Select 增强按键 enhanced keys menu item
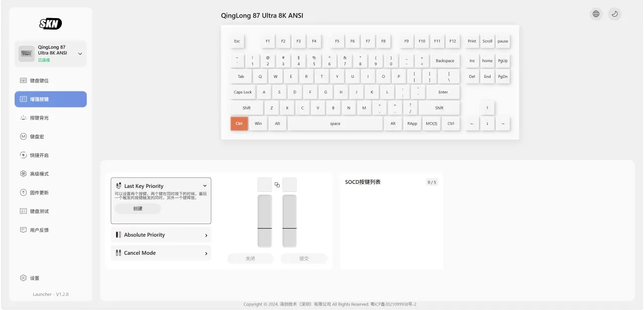This screenshot has height=310, width=644. [x=50, y=99]
